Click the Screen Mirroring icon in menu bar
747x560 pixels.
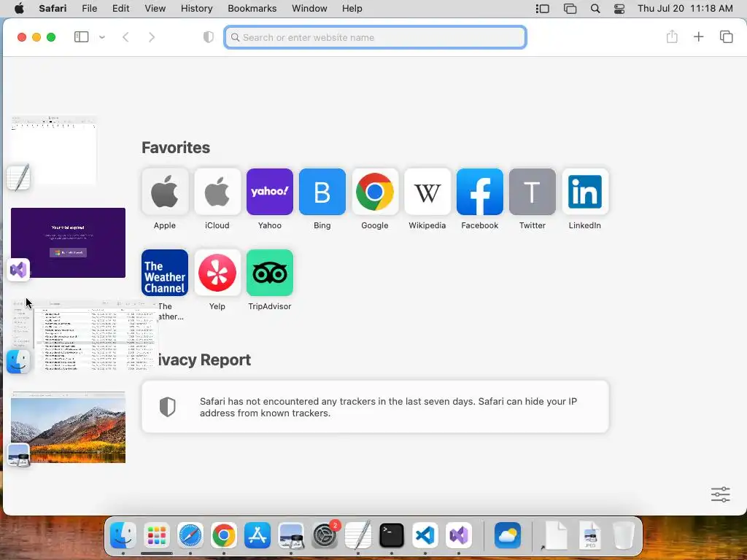[x=570, y=9]
